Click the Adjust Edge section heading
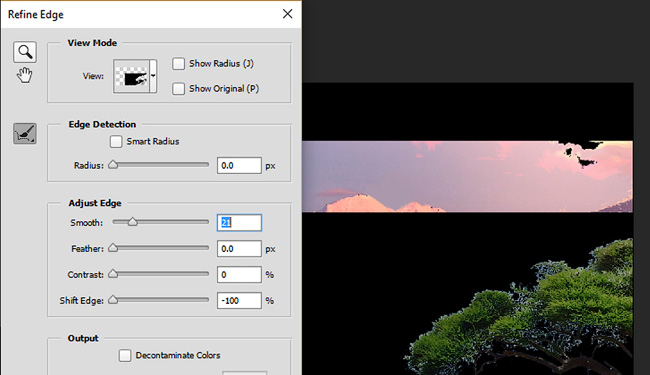The image size is (650, 375). [x=95, y=203]
